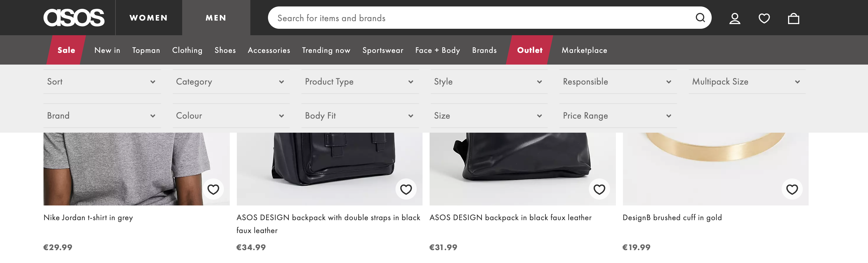
Task: Open the Saved Items heart icon in header
Action: [x=764, y=18]
